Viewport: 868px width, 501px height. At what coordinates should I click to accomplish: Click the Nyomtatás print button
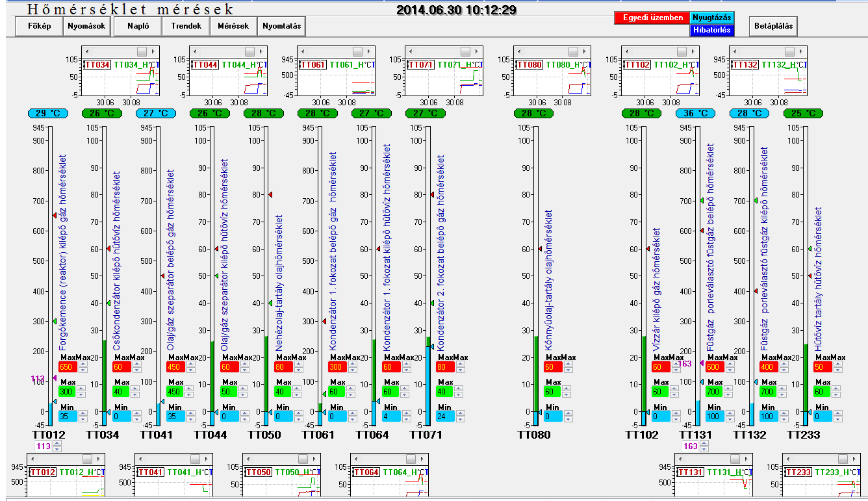281,27
